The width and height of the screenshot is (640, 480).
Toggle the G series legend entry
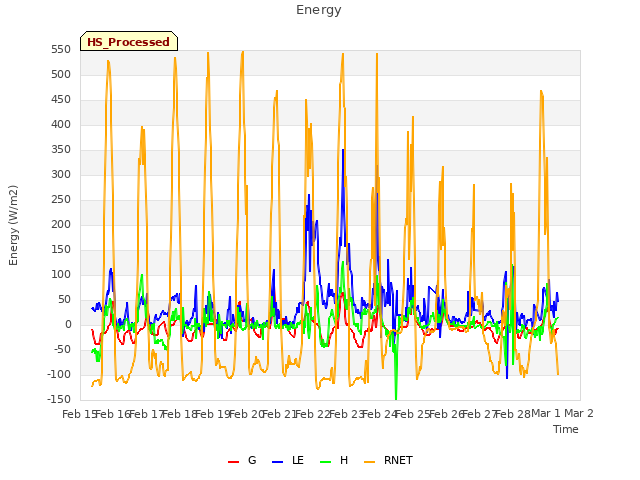(x=242, y=460)
